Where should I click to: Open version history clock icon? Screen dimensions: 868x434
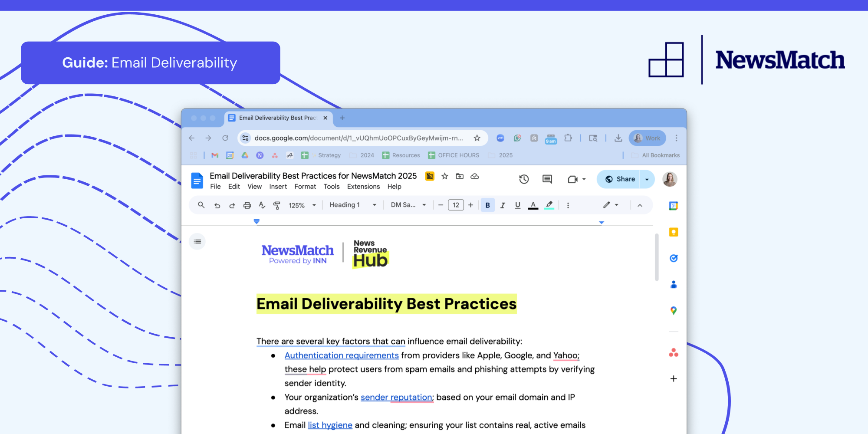click(x=524, y=179)
